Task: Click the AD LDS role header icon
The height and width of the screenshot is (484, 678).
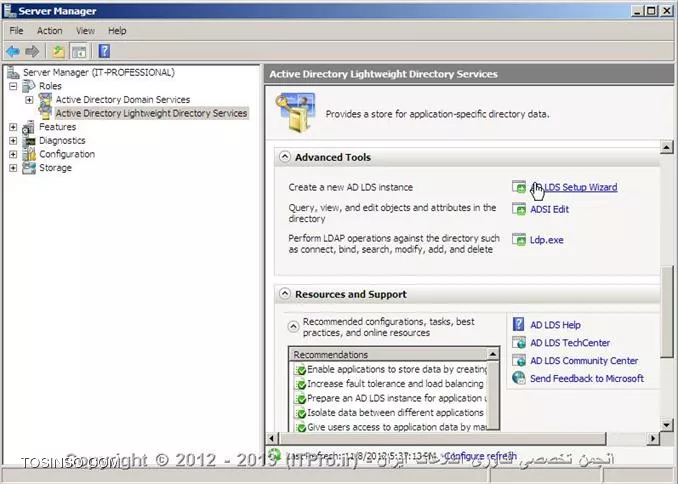Action: [296, 112]
